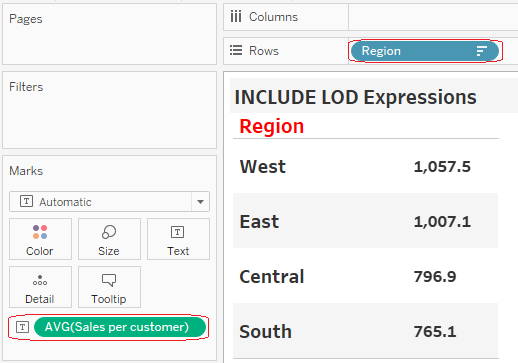518x363 pixels.
Task: Click the Rows shelf label
Action: [x=264, y=51]
